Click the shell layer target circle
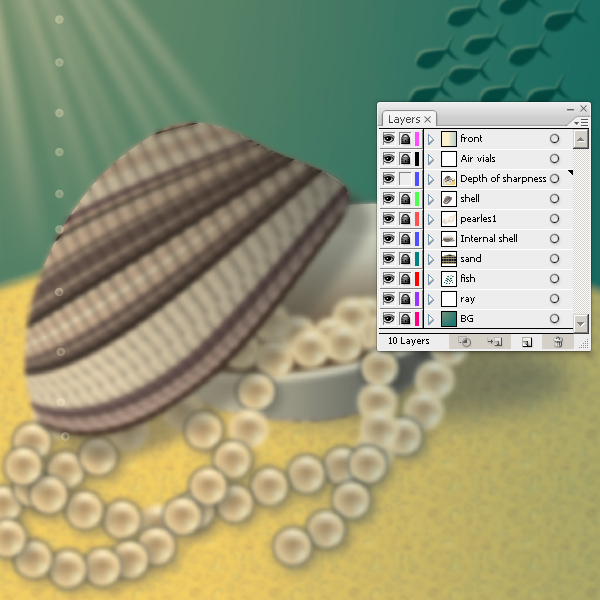Screen dimensions: 600x600 [554, 199]
